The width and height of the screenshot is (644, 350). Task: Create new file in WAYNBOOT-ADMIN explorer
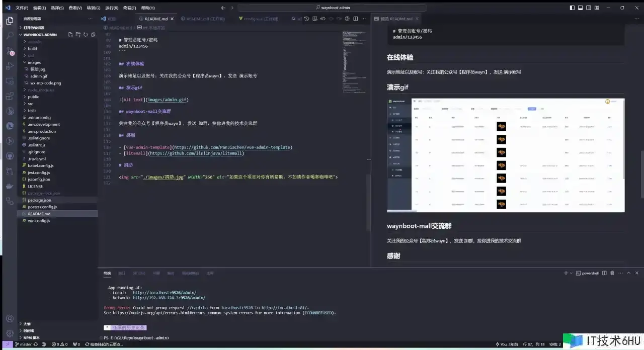pos(70,35)
